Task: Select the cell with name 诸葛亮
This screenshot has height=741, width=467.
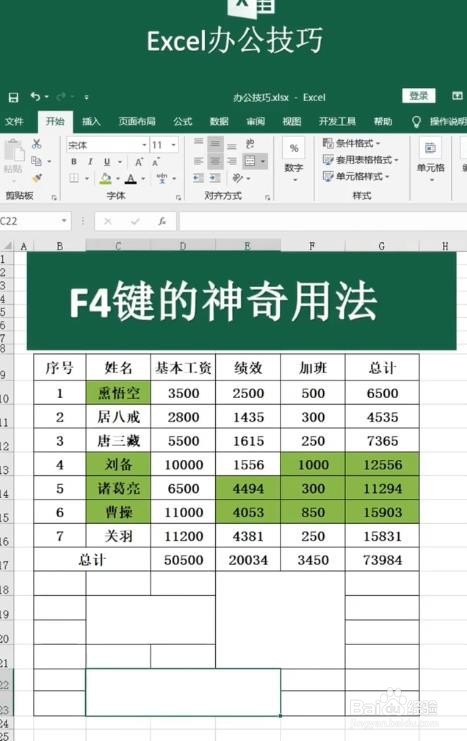Action: coord(118,488)
